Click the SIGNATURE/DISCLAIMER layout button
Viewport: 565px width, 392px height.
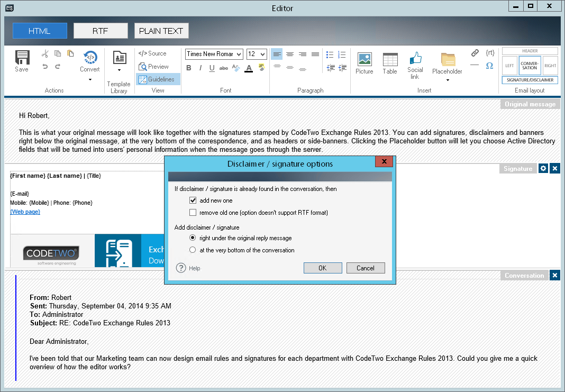(x=530, y=80)
